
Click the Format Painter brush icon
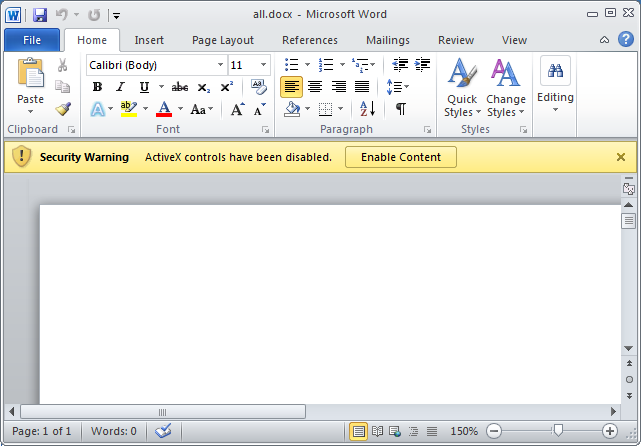point(63,109)
